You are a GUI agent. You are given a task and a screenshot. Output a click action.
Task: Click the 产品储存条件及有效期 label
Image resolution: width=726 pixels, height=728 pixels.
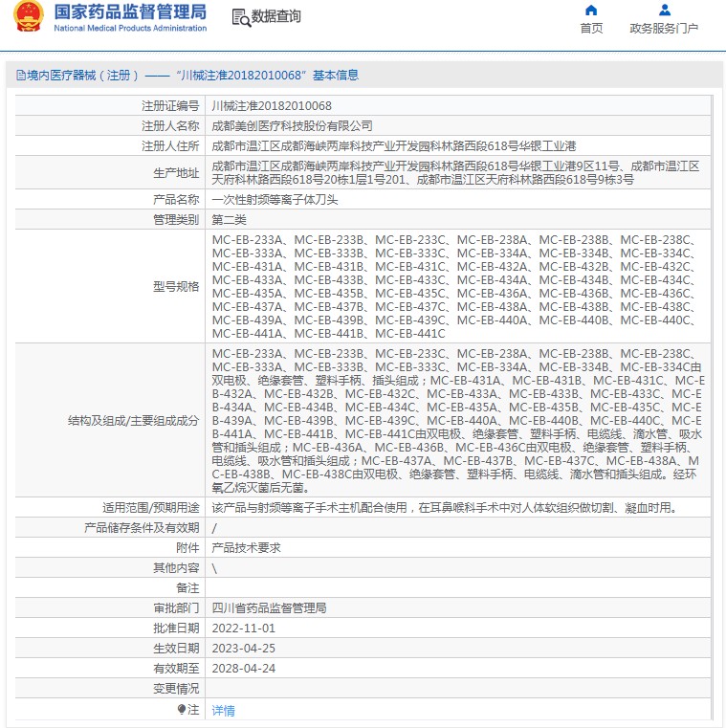[x=142, y=528]
